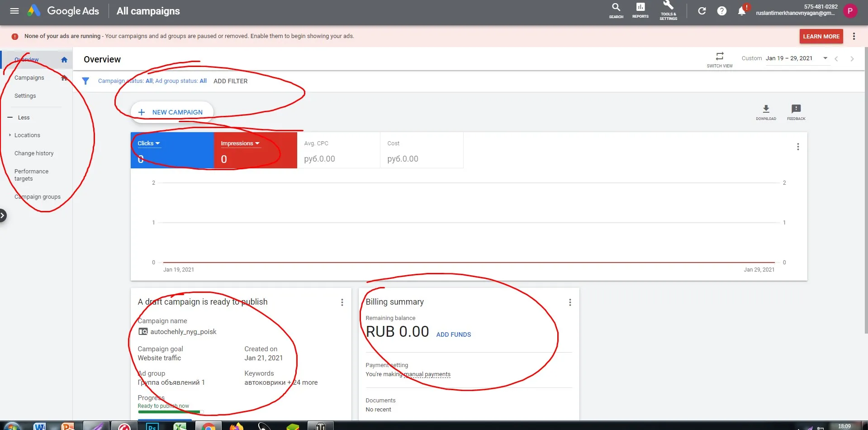Click the manual payments link

[427, 374]
